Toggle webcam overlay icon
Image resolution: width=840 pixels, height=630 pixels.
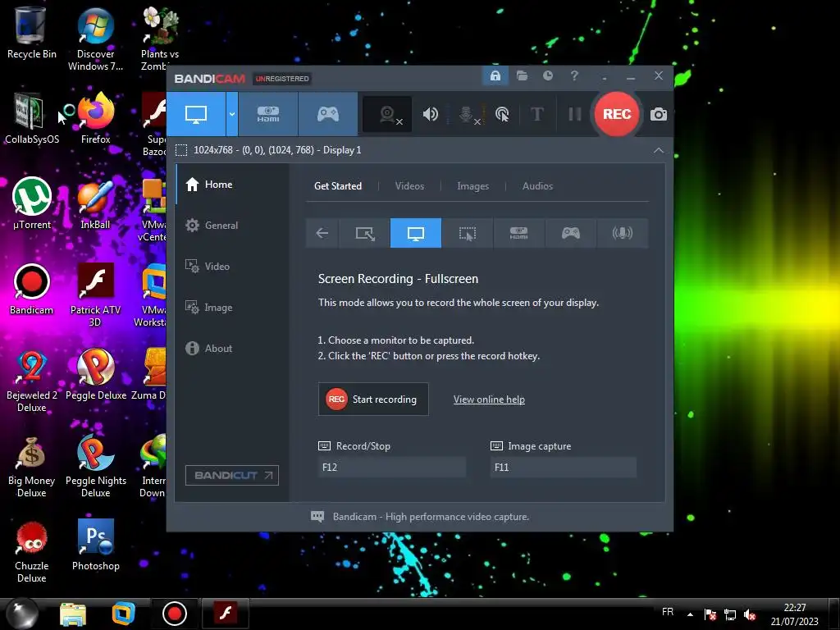click(x=387, y=114)
